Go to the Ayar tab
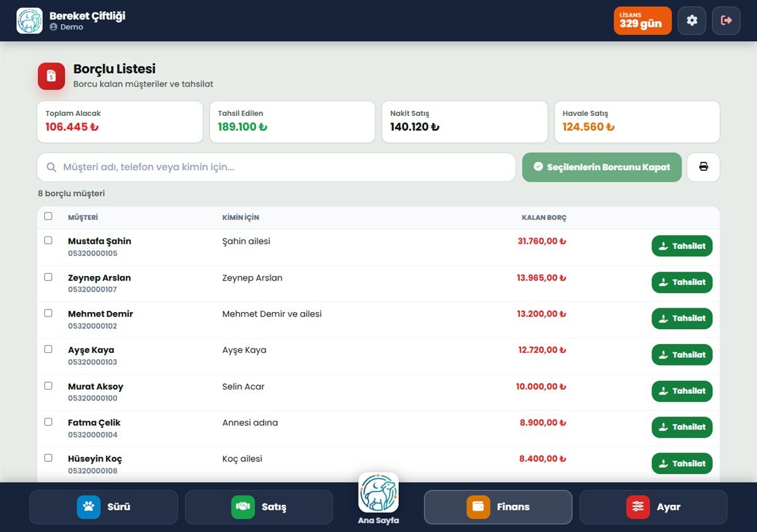The image size is (757, 532). click(x=653, y=507)
